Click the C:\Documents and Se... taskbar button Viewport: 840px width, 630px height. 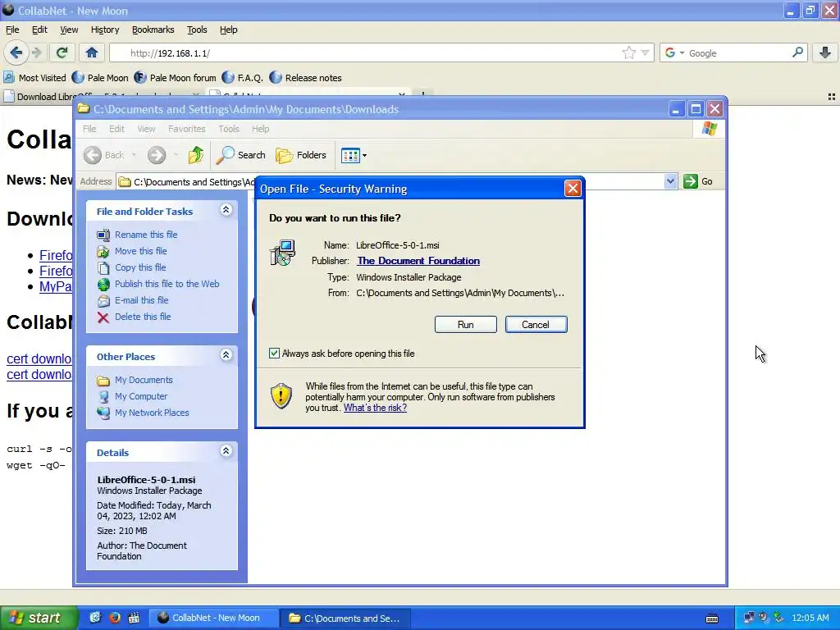(346, 618)
